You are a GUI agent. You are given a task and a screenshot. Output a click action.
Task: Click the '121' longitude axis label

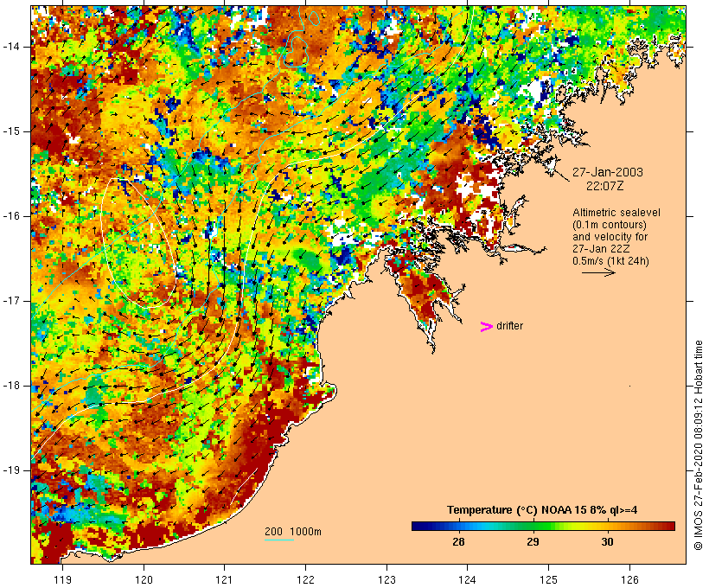tap(224, 580)
